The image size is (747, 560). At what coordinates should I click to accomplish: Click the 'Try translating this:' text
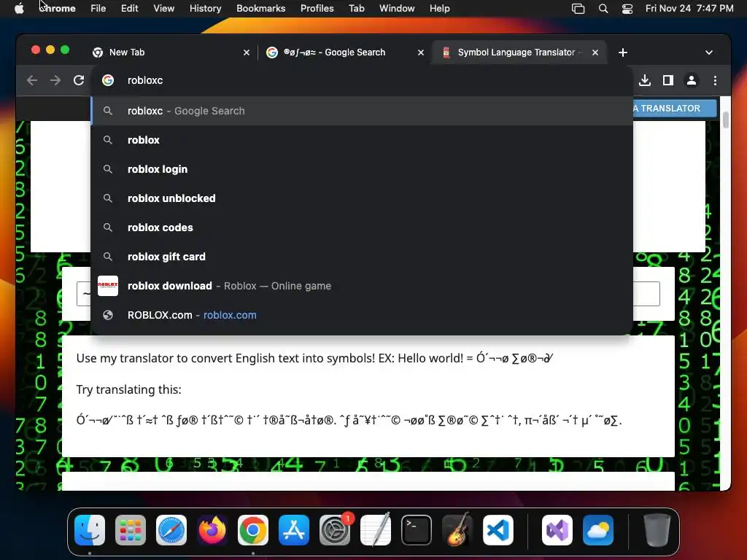(128, 389)
